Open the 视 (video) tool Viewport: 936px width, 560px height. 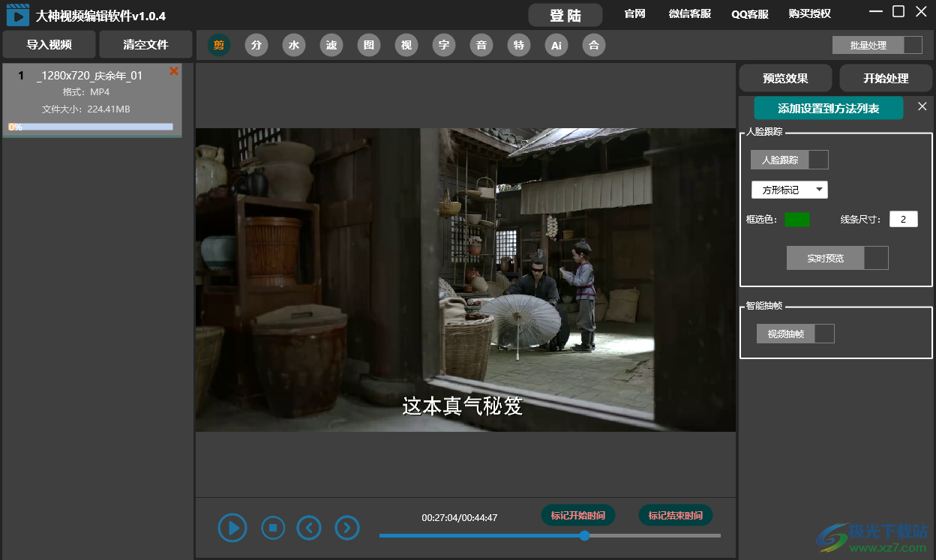[406, 45]
